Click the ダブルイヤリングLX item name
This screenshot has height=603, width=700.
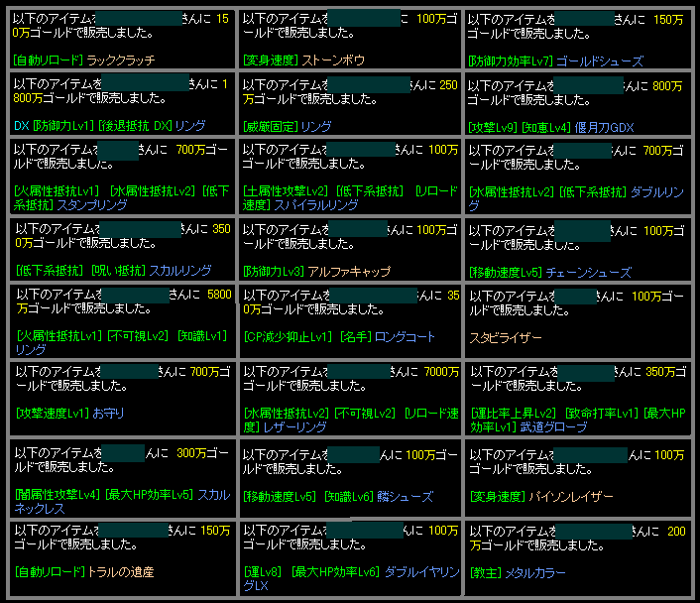(x=351, y=578)
